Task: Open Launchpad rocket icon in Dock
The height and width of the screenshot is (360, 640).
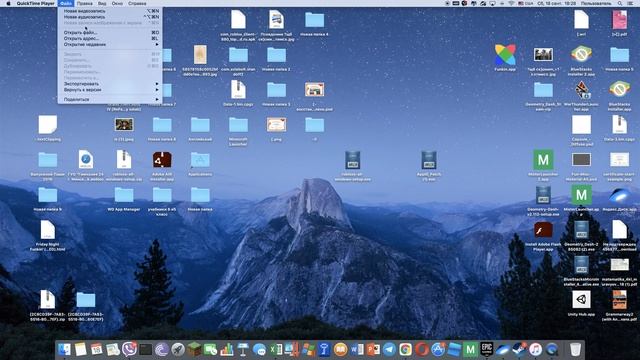Action: coord(178,349)
